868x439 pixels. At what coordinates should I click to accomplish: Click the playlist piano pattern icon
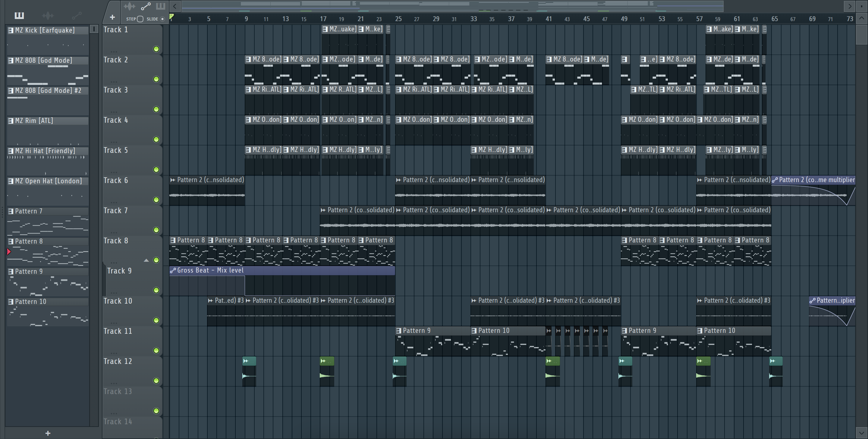pos(160,6)
